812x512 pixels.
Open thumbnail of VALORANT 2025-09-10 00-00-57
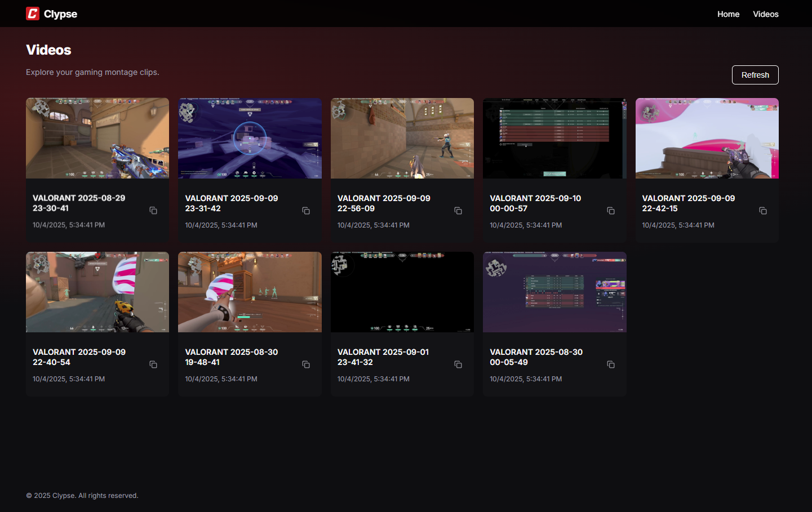coord(554,138)
